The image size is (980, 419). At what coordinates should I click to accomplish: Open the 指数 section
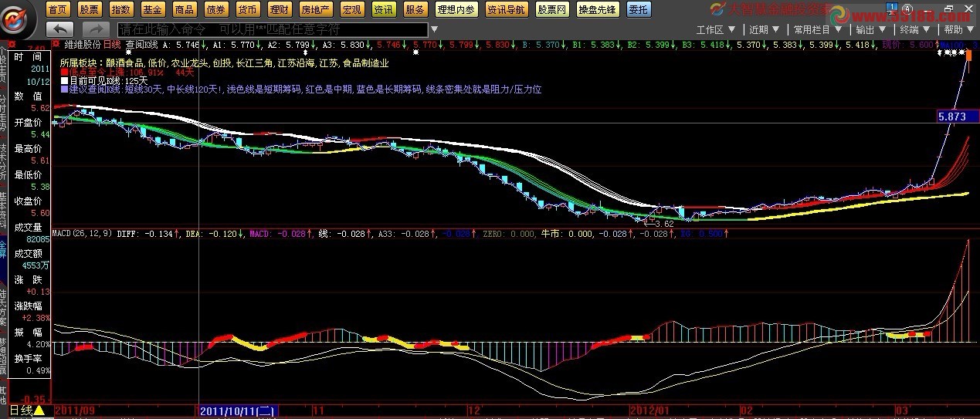pos(120,9)
